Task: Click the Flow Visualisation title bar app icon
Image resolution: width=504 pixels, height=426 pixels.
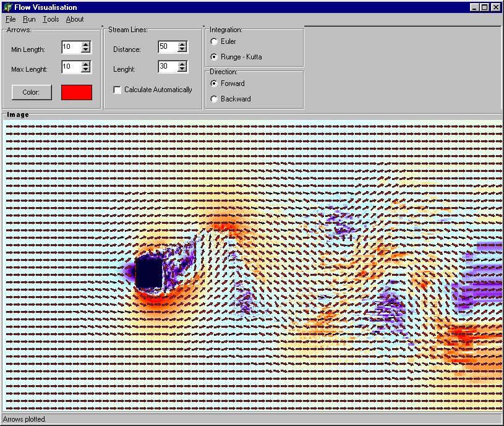Action: click(7, 7)
